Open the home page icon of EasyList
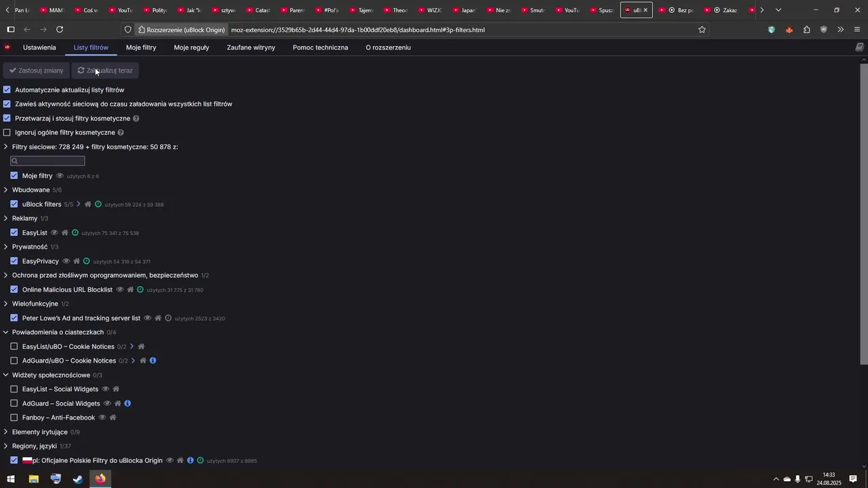Screen dimensions: 868x488 (x=65, y=233)
